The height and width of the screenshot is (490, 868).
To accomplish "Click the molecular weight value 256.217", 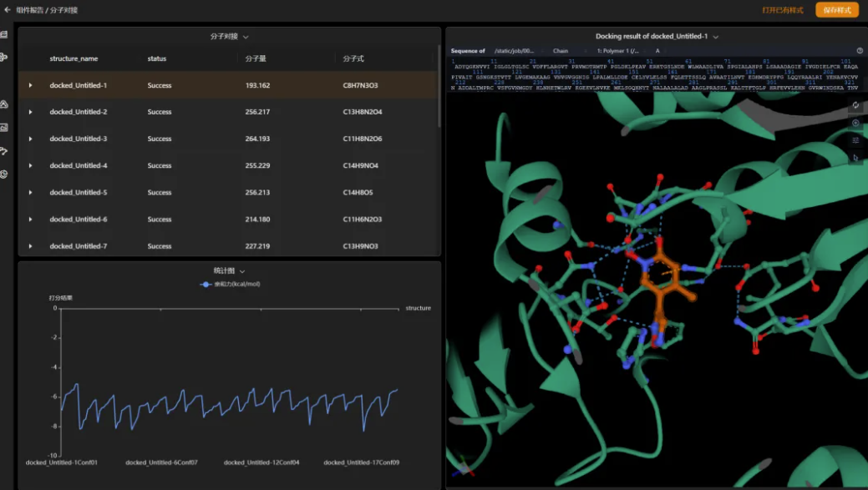I will 257,112.
